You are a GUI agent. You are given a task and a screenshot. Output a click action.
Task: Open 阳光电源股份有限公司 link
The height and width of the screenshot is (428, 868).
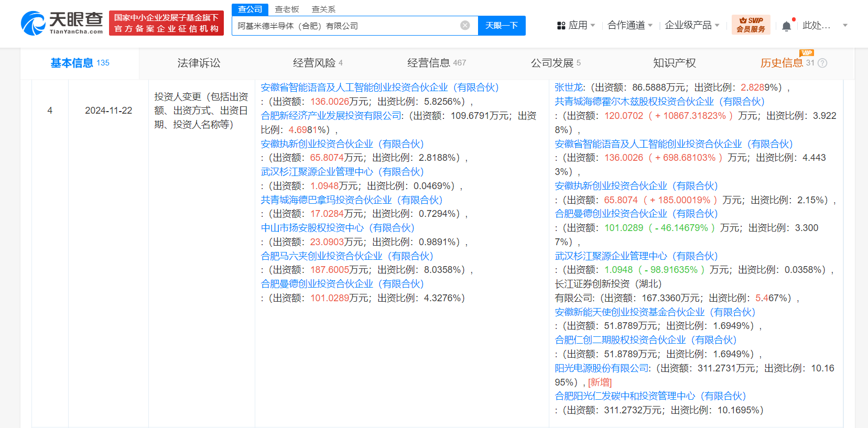[x=602, y=368]
